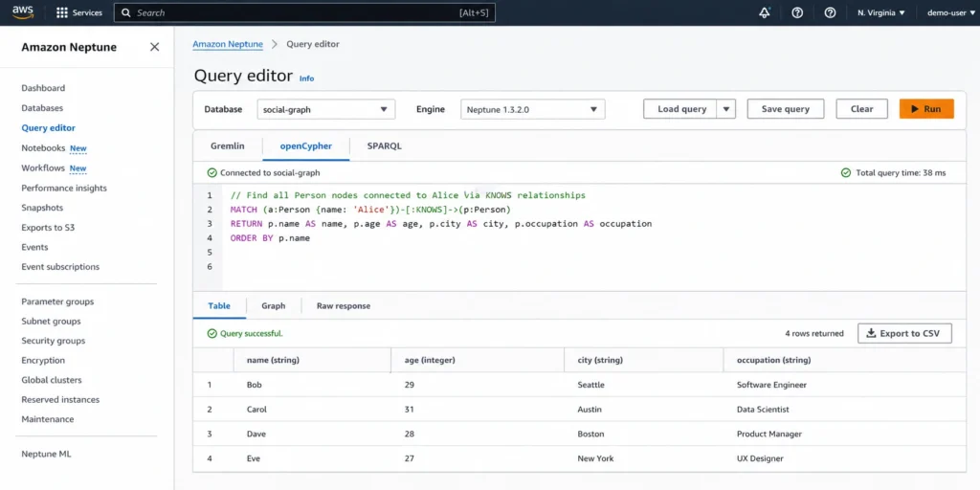Click the search magnifier icon
The image size is (980, 490).
(126, 12)
